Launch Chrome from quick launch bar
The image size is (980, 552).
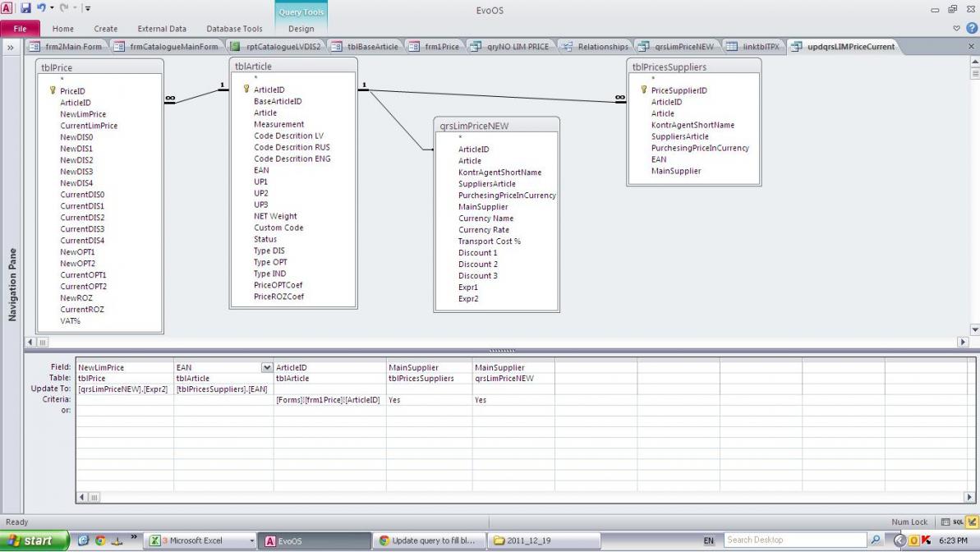[x=100, y=540]
